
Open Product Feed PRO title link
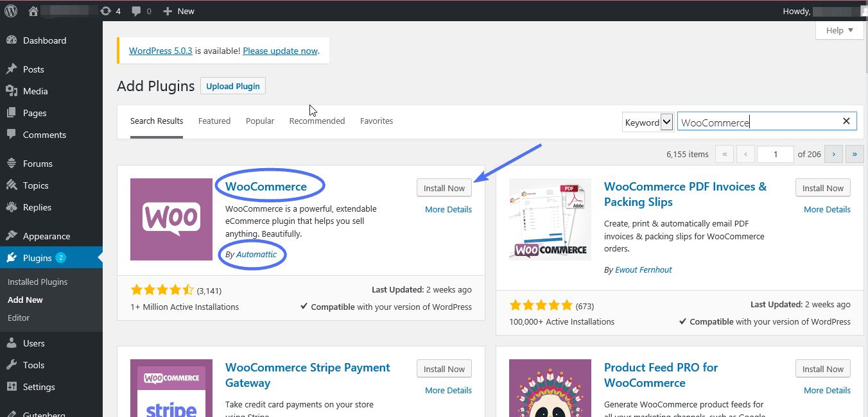[x=661, y=375]
